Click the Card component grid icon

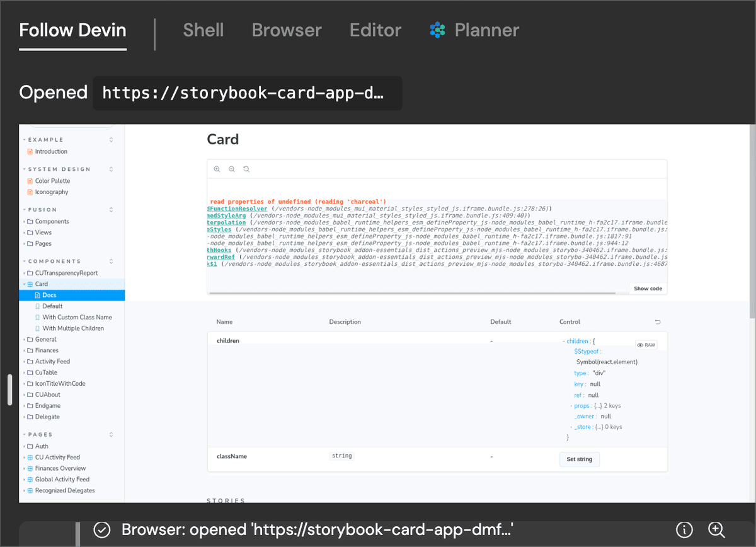30,284
